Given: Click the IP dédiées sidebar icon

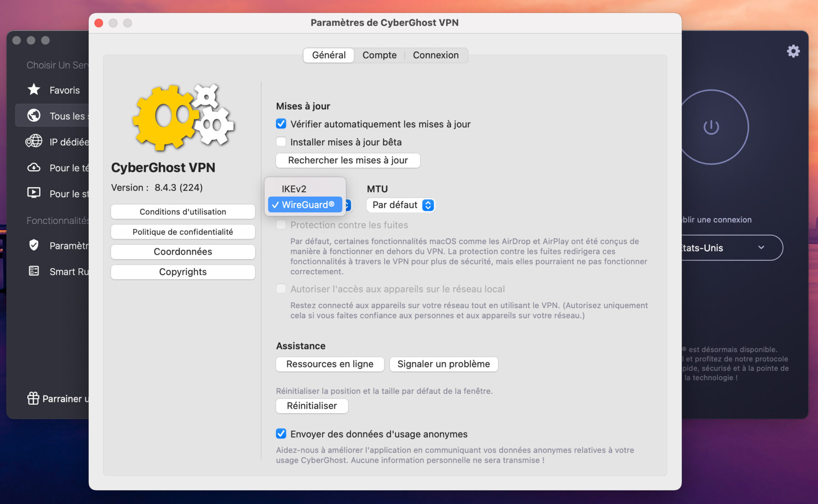Looking at the screenshot, I should point(33,141).
